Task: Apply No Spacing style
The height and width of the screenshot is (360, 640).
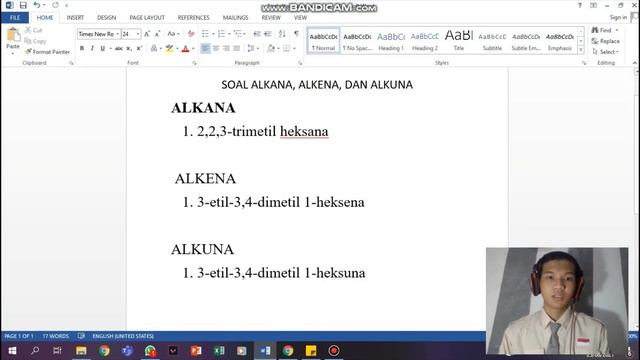Action: click(357, 41)
